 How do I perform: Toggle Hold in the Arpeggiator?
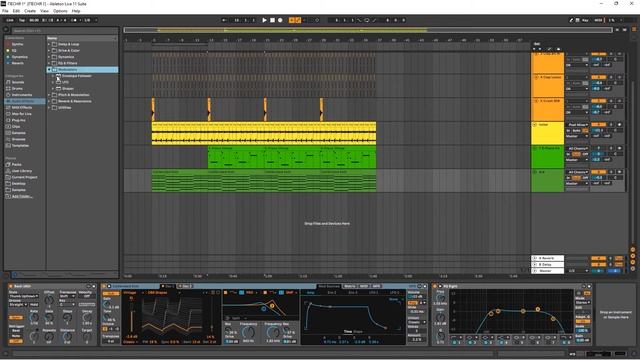33,304
